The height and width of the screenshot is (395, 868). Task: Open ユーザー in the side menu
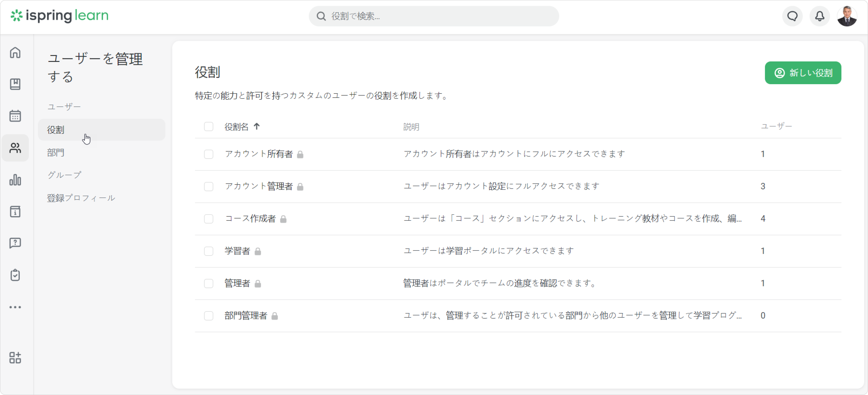click(64, 107)
